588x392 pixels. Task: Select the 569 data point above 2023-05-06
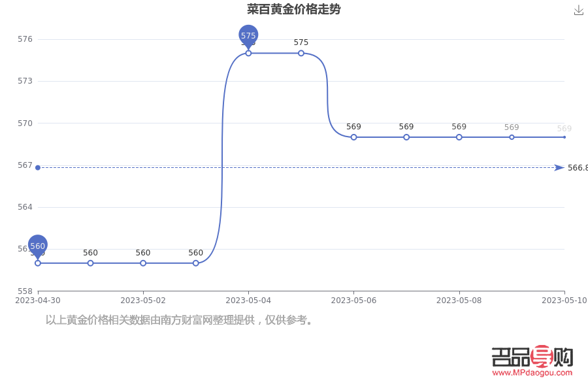tap(353, 137)
